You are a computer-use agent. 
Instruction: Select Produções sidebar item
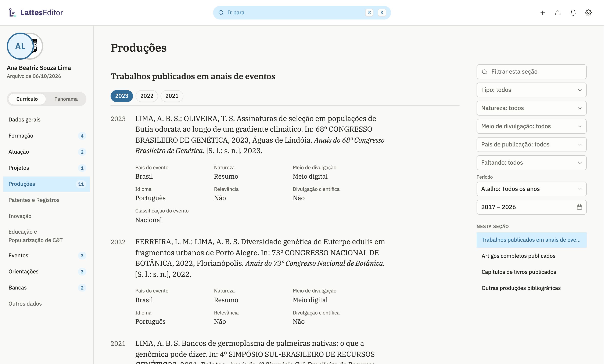[x=47, y=184]
